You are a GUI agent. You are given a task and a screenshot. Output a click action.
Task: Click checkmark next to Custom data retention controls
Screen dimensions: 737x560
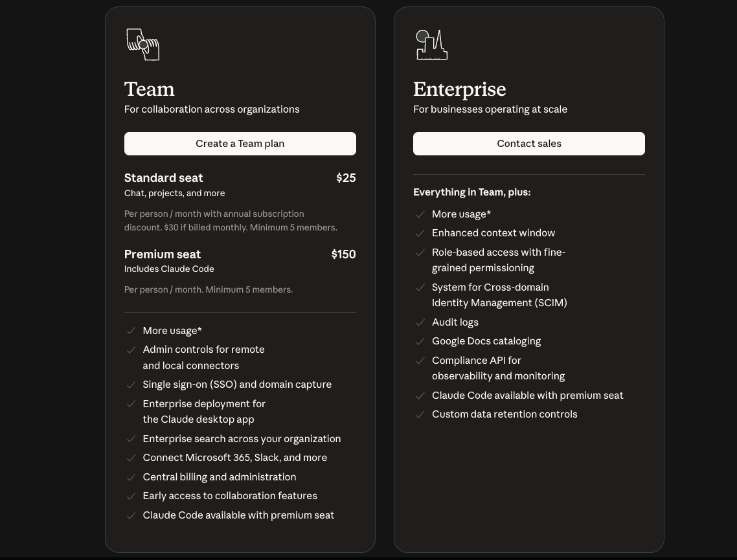click(x=420, y=414)
